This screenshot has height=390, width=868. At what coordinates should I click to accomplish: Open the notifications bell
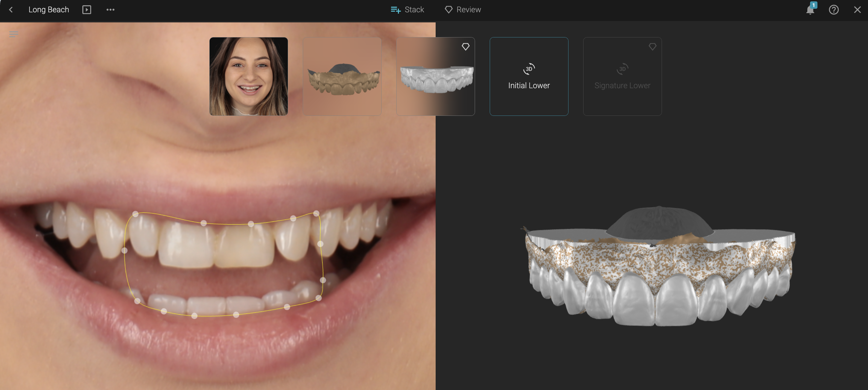(x=810, y=10)
